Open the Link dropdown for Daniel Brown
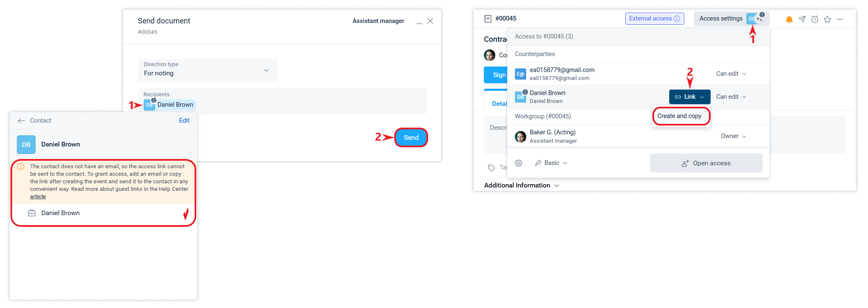The height and width of the screenshot is (308, 868). point(690,97)
